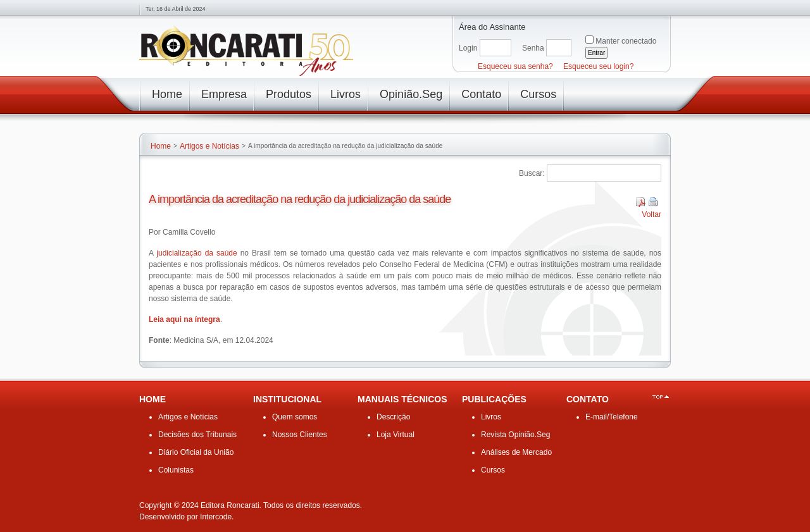This screenshot has height=532, width=810.
Task: Click Esqueceu seu login link
Action: pos(598,67)
